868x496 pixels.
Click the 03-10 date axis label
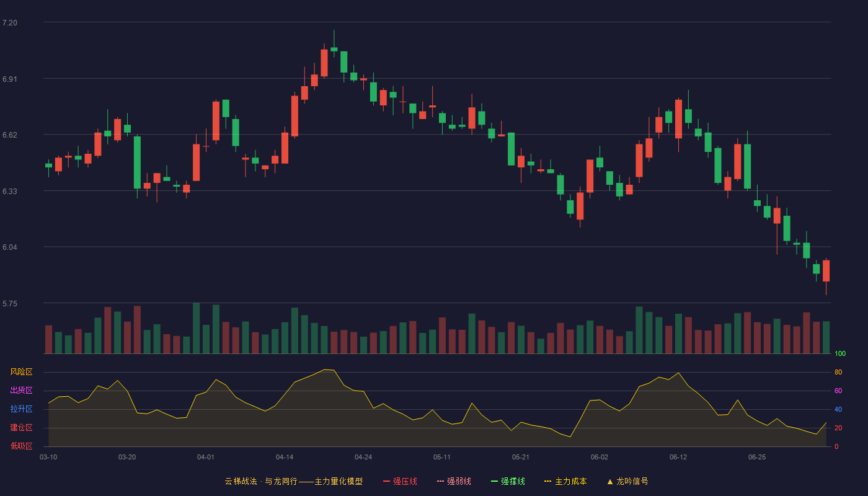click(48, 457)
